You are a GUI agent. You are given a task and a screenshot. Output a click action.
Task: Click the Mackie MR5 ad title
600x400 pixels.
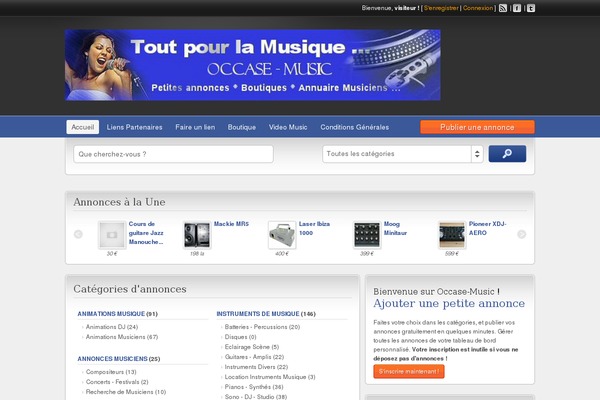pyautogui.click(x=231, y=224)
